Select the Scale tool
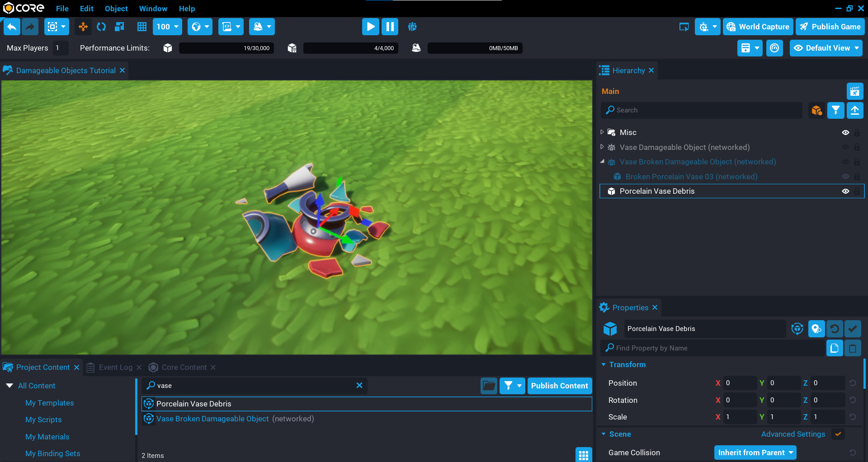Screen dimensions: 868x462 click(119, 27)
